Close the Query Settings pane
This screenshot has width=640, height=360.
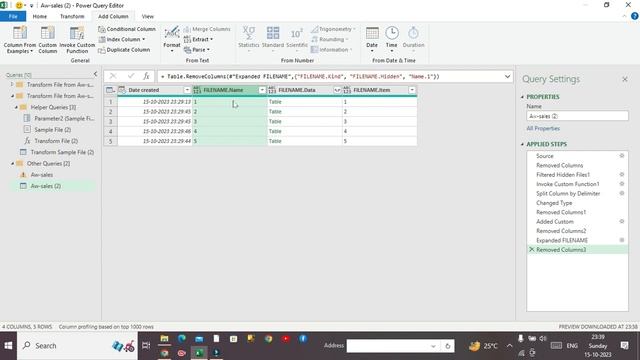click(x=624, y=79)
